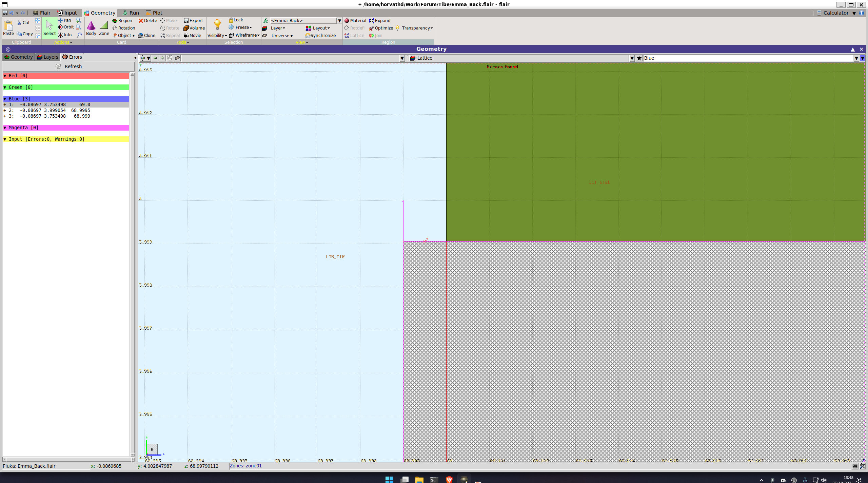Image resolution: width=868 pixels, height=483 pixels.
Task: Click the Paste clipboard icon
Action: [x=8, y=26]
